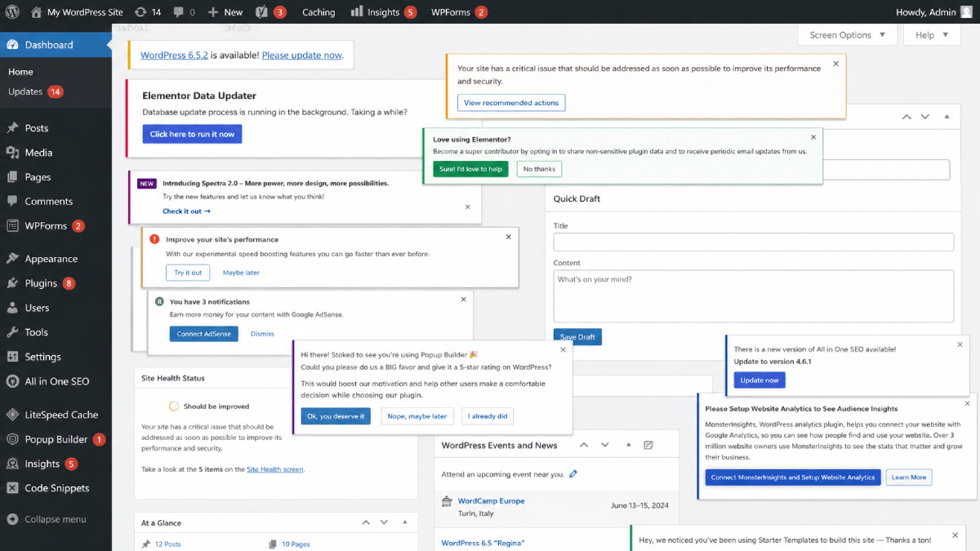
Task: Open WPForms in admin bar
Action: 459,12
